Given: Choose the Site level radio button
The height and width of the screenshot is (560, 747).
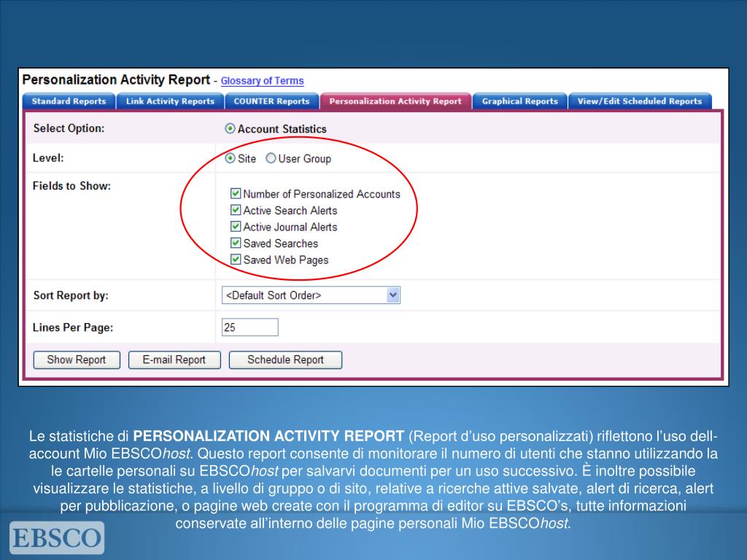Looking at the screenshot, I should [230, 158].
